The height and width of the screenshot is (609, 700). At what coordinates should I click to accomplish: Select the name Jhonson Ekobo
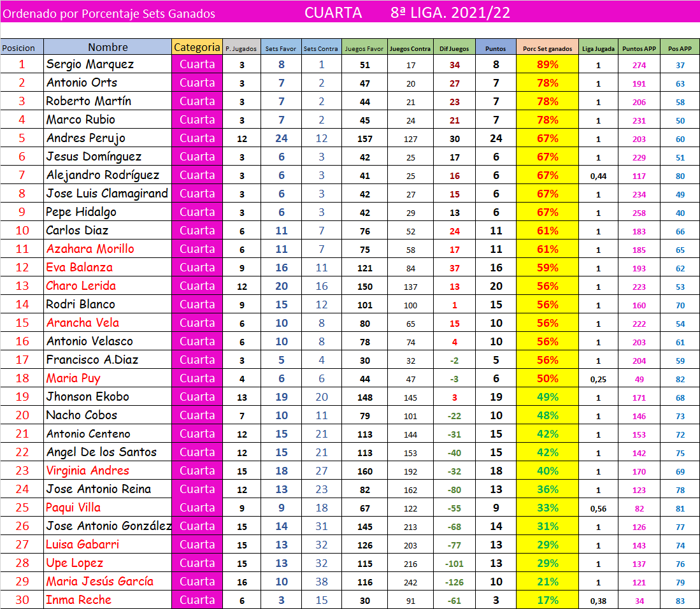(x=87, y=396)
